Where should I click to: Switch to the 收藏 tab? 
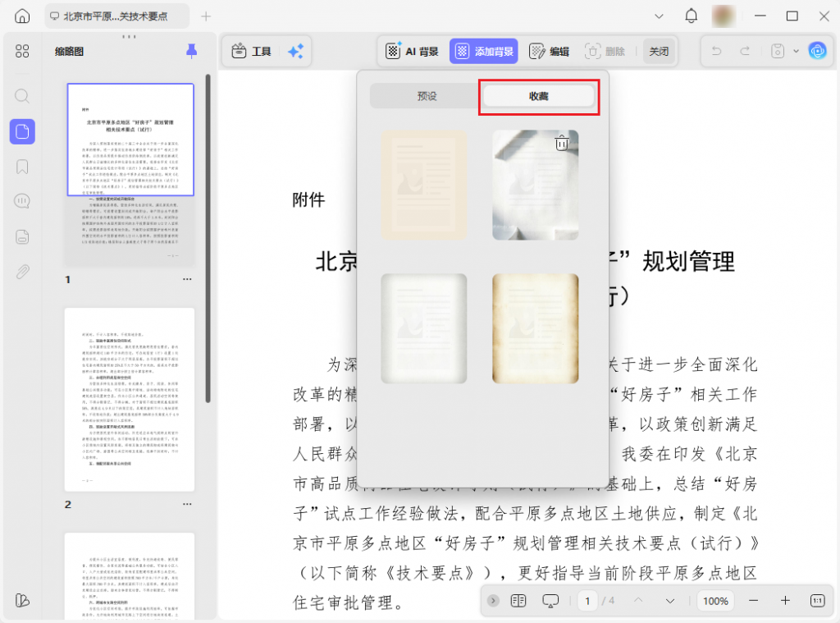538,96
